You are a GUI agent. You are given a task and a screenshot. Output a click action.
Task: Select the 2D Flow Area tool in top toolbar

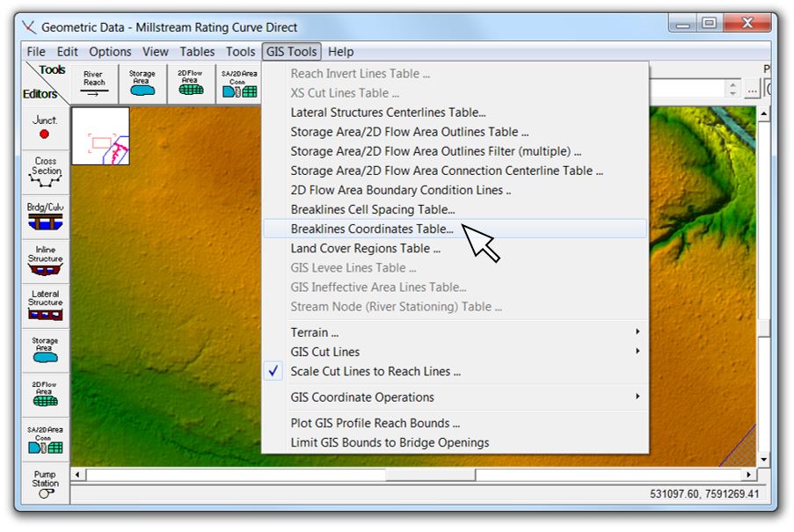point(191,84)
